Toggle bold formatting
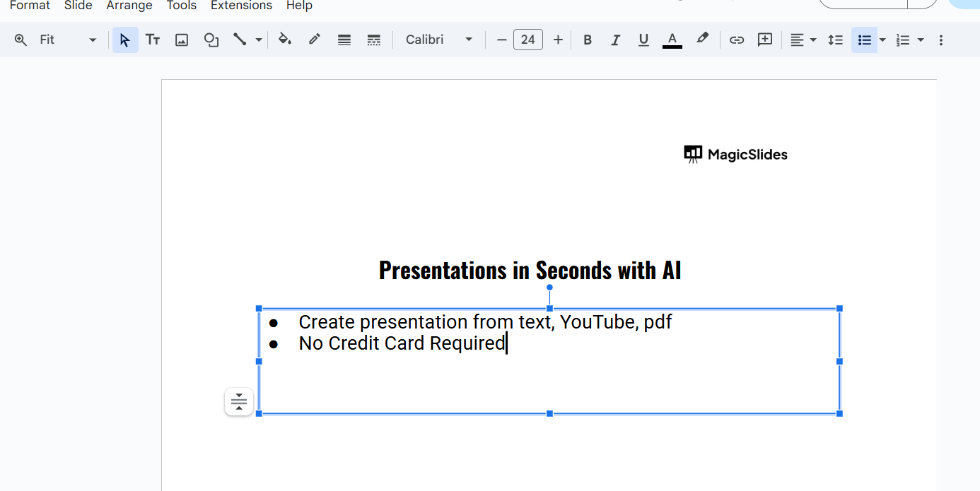Image resolution: width=980 pixels, height=491 pixels. [x=587, y=40]
